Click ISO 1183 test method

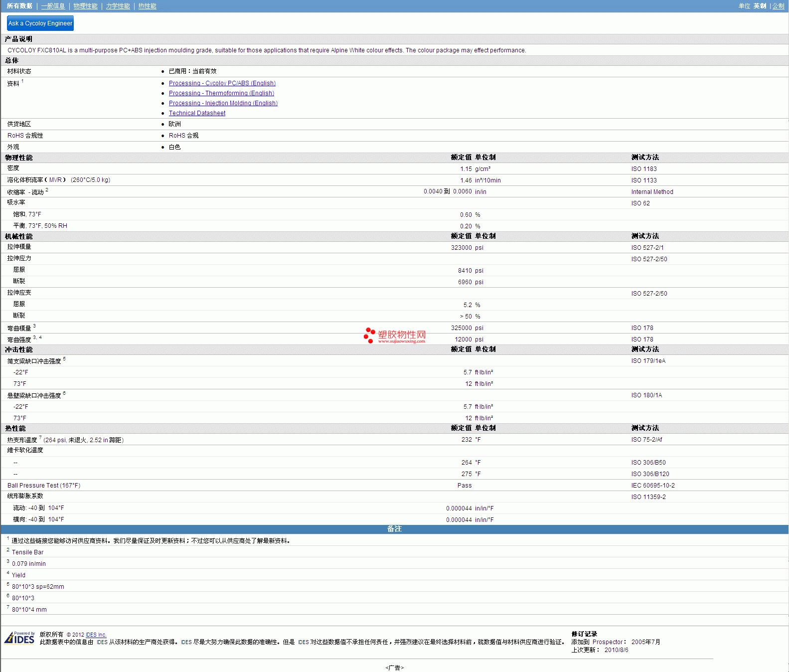point(644,169)
